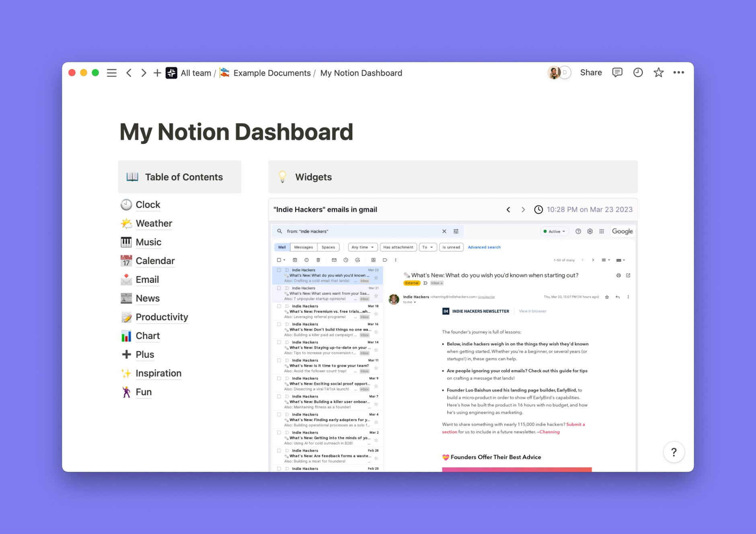Viewport: 756px width, 534px height.
Task: Open the select-all checkbox dropdown
Action: tap(284, 260)
